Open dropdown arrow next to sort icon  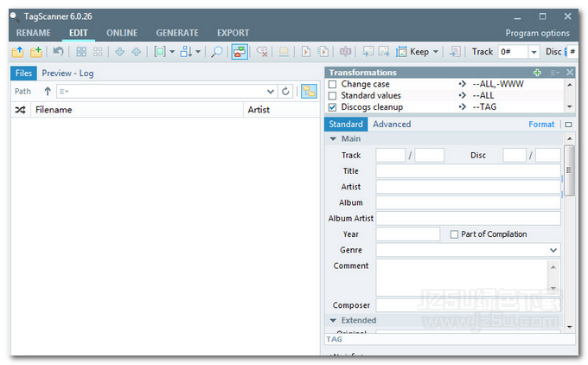[198, 52]
